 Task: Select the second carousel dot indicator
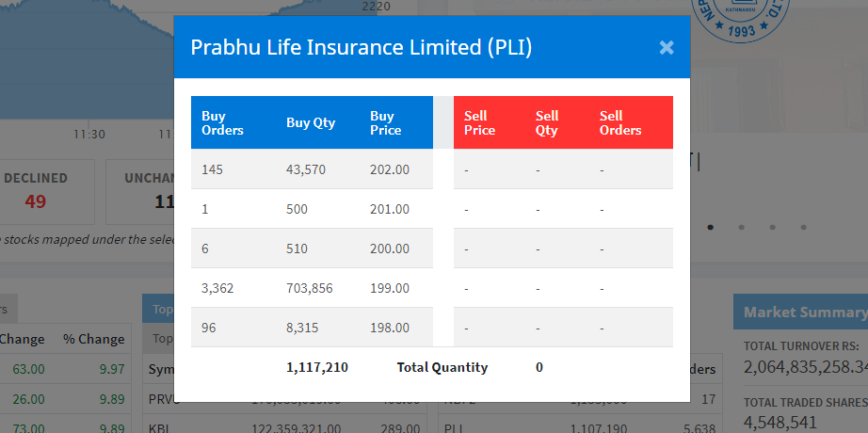pos(741,227)
